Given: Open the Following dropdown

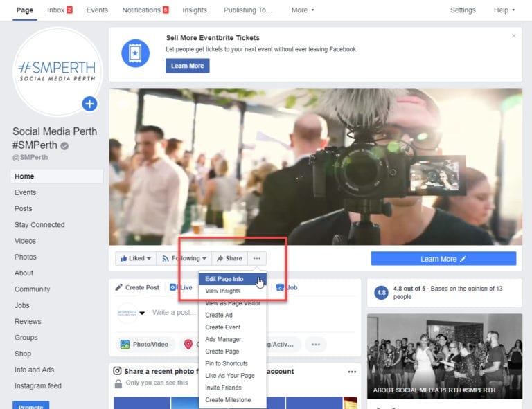Looking at the screenshot, I should pos(184,258).
